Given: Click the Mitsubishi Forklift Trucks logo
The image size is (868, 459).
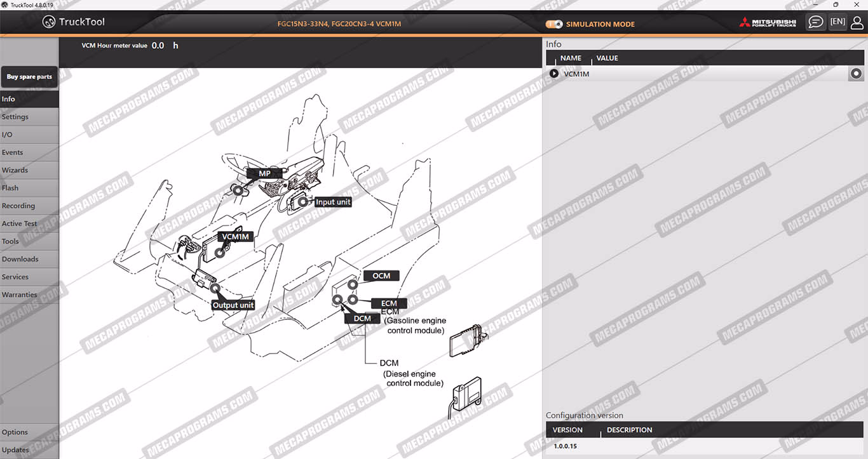Looking at the screenshot, I should tap(768, 23).
